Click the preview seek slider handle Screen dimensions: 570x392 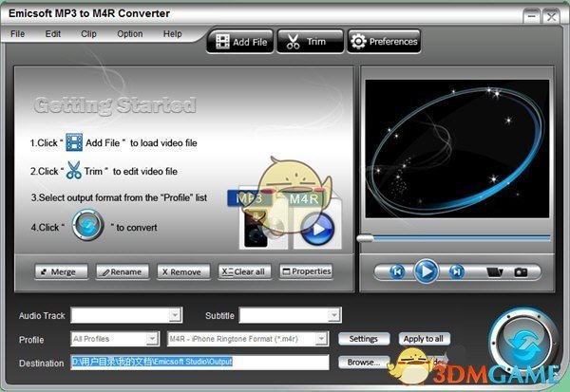point(365,238)
